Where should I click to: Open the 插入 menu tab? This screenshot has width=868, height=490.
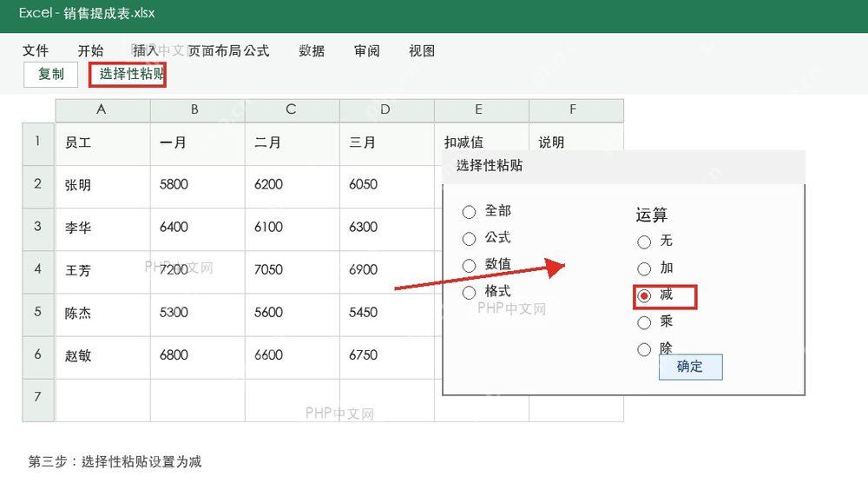(x=146, y=50)
